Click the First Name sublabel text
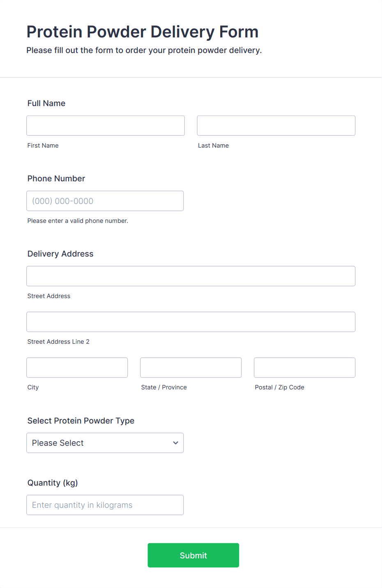382x588 pixels. [43, 146]
